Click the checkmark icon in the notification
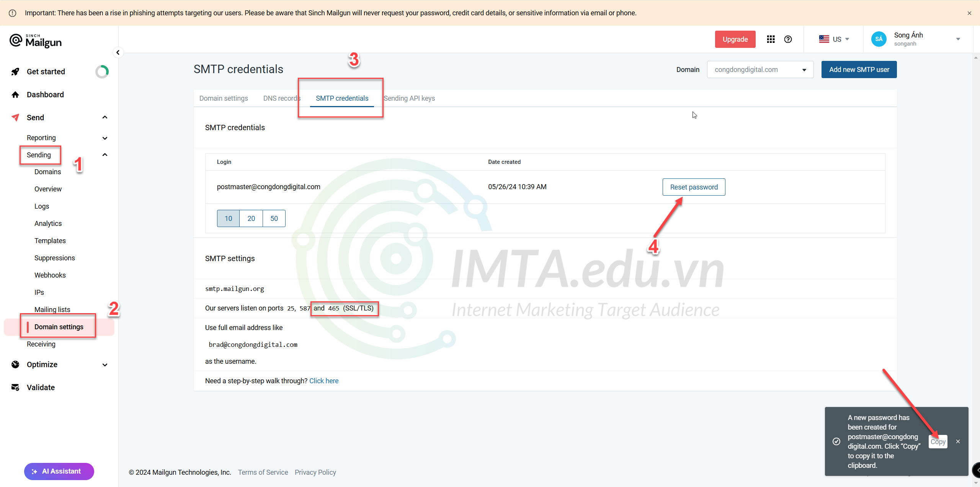The width and height of the screenshot is (980, 487). [x=836, y=441]
